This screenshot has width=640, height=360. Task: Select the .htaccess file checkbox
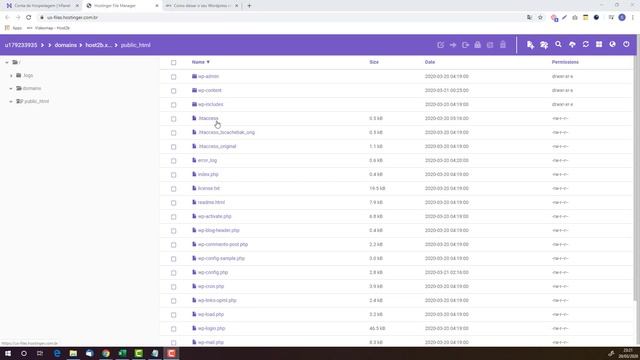(173, 119)
